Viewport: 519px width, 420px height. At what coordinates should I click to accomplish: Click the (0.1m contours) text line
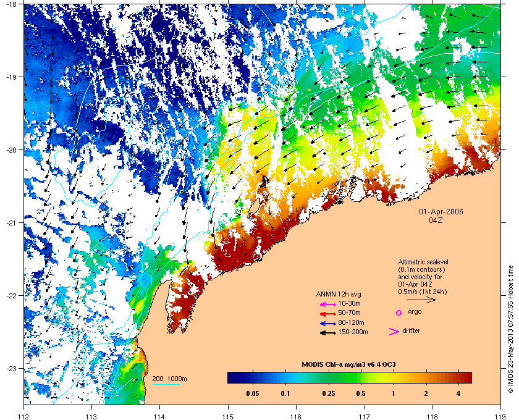point(421,269)
